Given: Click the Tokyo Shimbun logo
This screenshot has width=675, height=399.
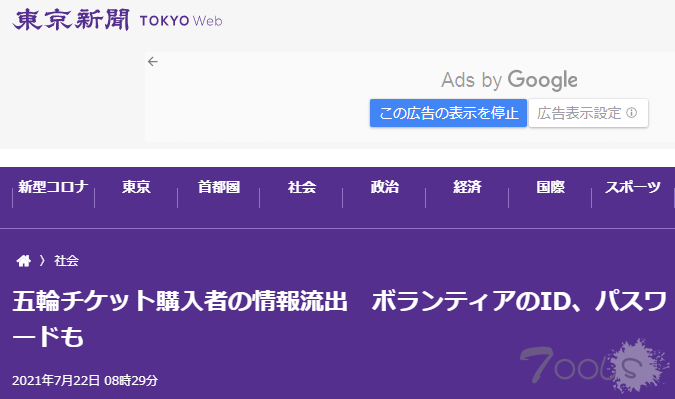Looking at the screenshot, I should click(x=71, y=20).
